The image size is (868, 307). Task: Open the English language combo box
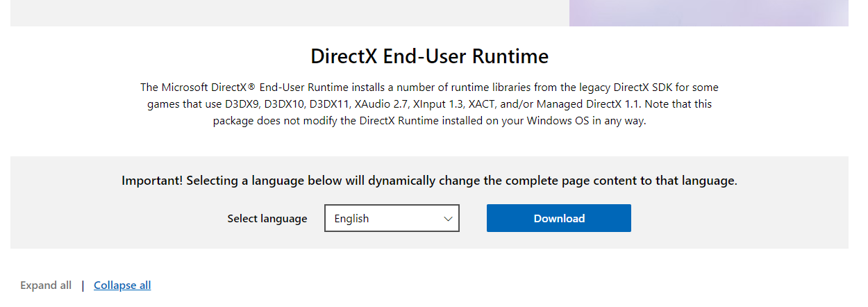pos(392,218)
